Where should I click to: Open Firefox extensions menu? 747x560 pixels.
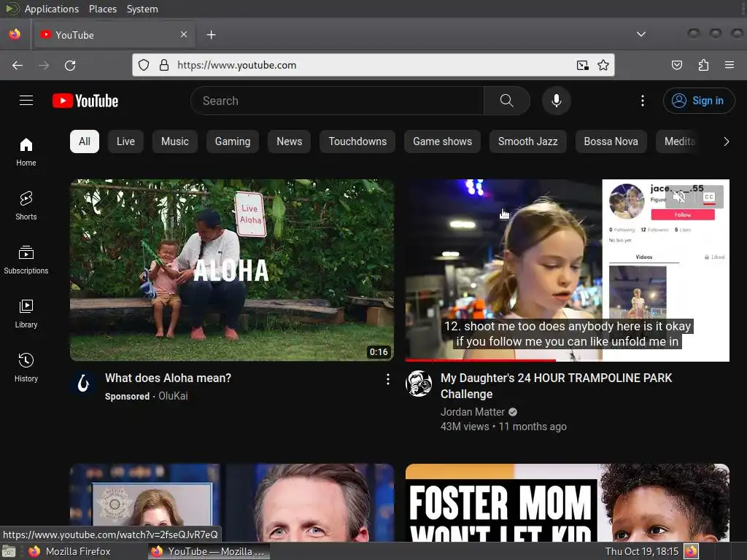point(703,65)
